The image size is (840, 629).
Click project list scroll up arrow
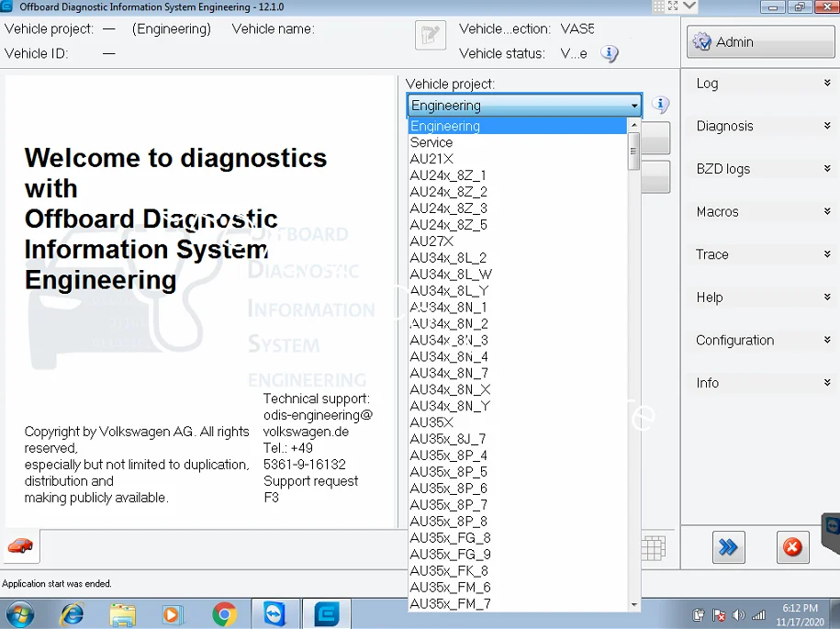tap(633, 125)
